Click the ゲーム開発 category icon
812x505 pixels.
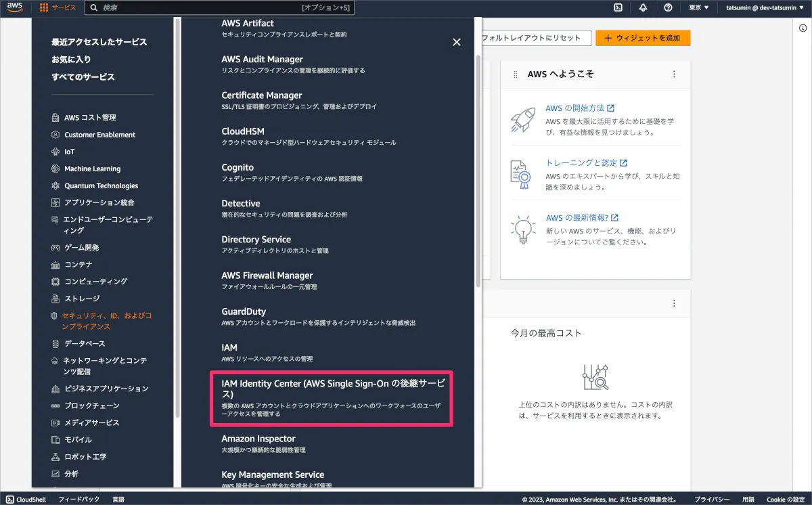(x=56, y=248)
